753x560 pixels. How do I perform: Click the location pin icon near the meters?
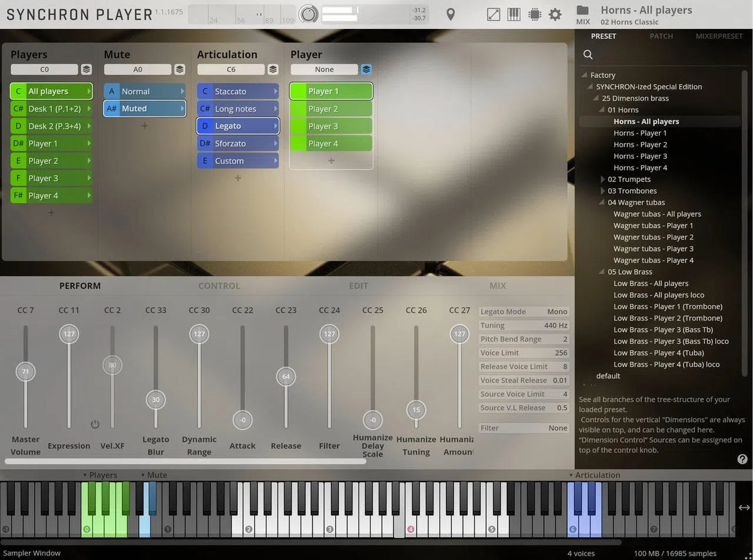pos(451,14)
